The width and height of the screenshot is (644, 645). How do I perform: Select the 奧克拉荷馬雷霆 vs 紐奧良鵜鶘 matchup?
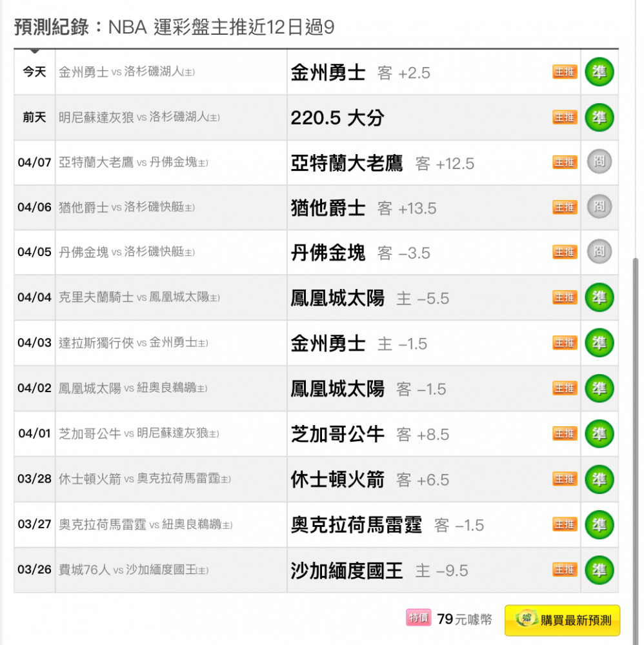coord(146,524)
